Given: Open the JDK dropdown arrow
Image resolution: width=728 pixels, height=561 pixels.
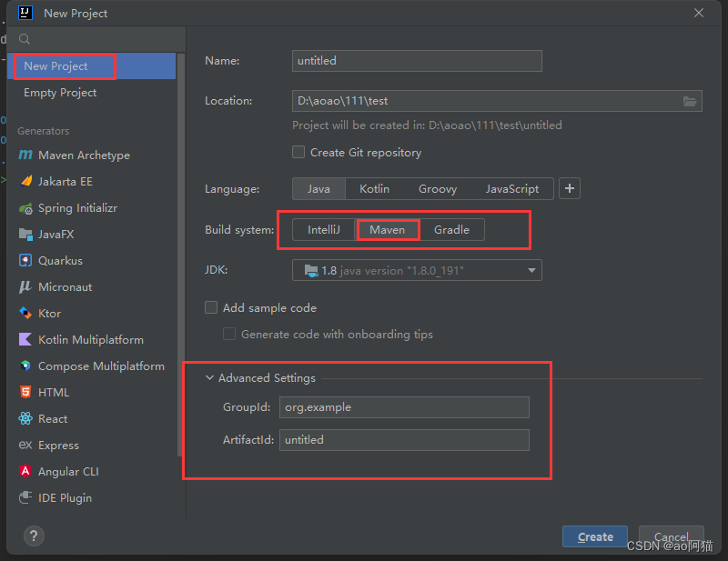Looking at the screenshot, I should pyautogui.click(x=531, y=270).
